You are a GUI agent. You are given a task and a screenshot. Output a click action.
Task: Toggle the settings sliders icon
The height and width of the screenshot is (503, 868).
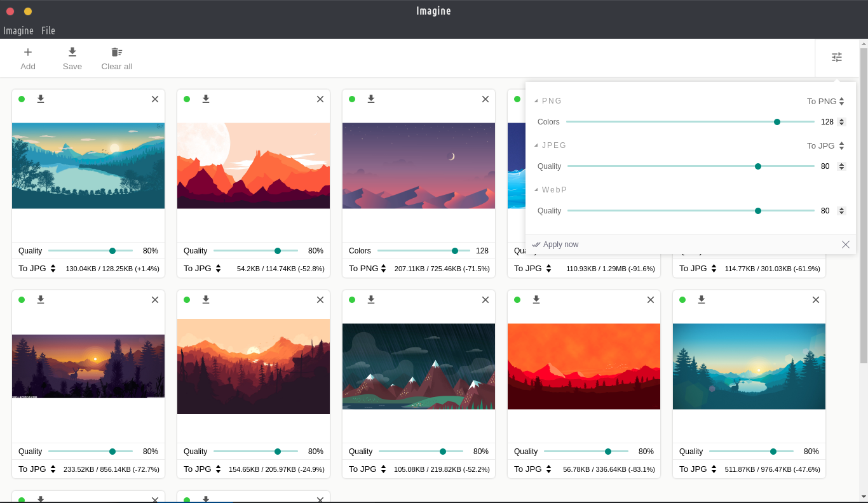coord(837,57)
